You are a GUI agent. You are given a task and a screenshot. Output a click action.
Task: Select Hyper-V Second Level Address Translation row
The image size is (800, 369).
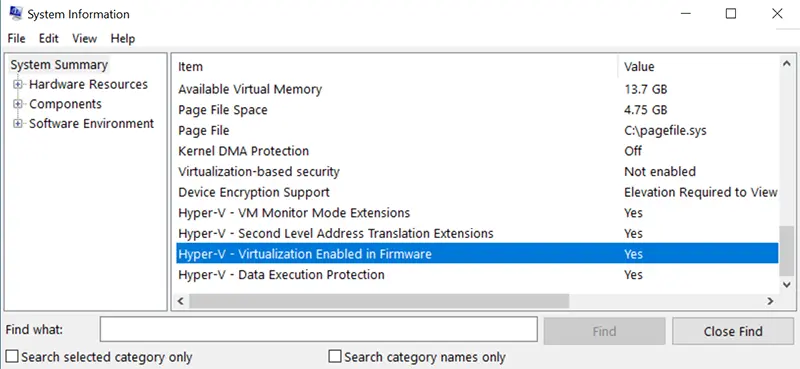[x=477, y=233]
